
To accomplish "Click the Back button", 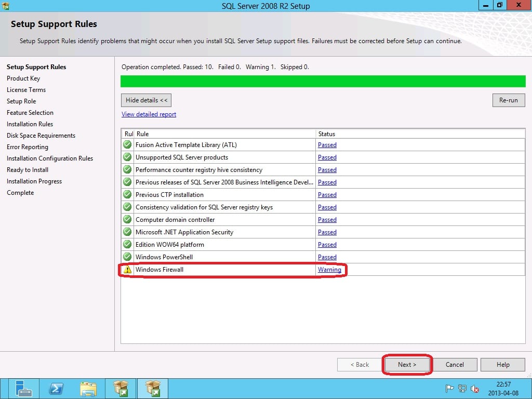I will click(x=360, y=364).
